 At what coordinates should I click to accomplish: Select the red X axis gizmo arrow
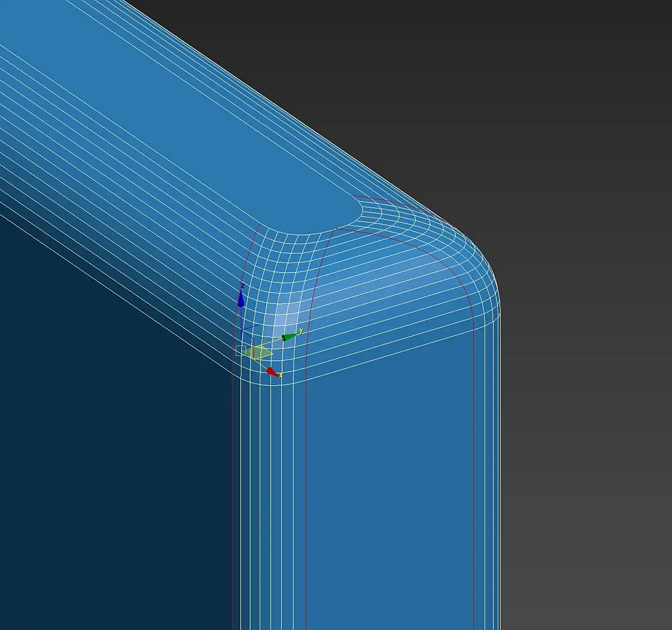tap(272, 371)
